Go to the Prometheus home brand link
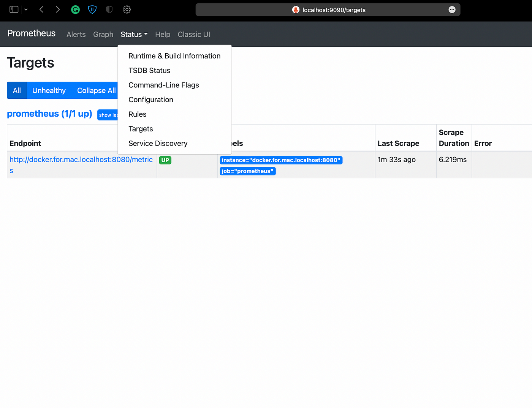This screenshot has height=408, width=532. tap(32, 33)
